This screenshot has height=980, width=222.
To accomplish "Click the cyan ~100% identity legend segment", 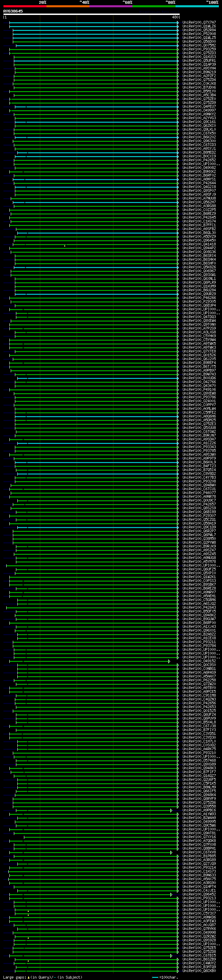I will click(x=197, y=6).
